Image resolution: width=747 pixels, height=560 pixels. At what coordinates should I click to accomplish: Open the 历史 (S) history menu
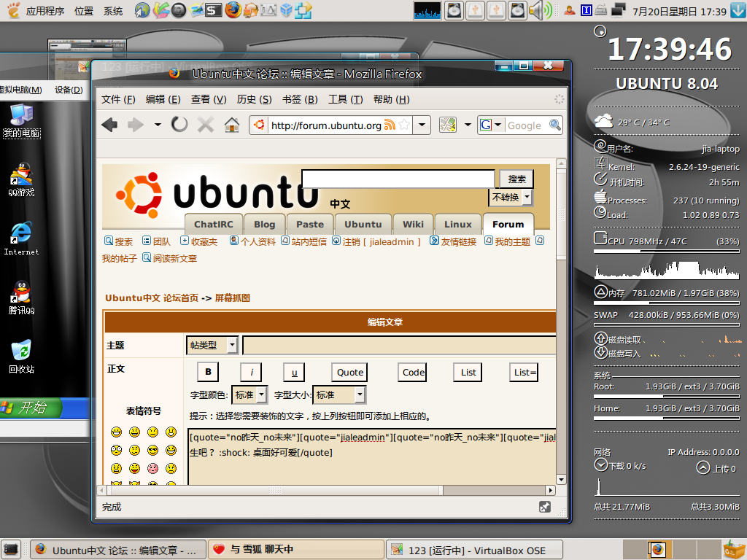click(254, 99)
